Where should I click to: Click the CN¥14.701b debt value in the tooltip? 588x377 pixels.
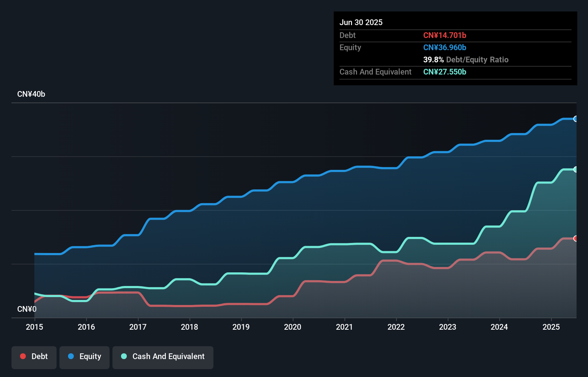click(445, 35)
